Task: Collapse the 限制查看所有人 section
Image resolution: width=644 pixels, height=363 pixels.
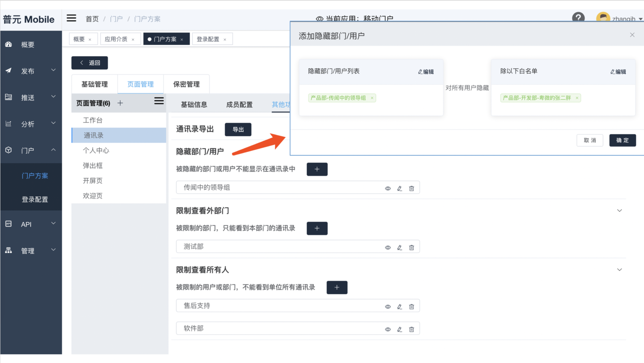Action: [619, 269]
